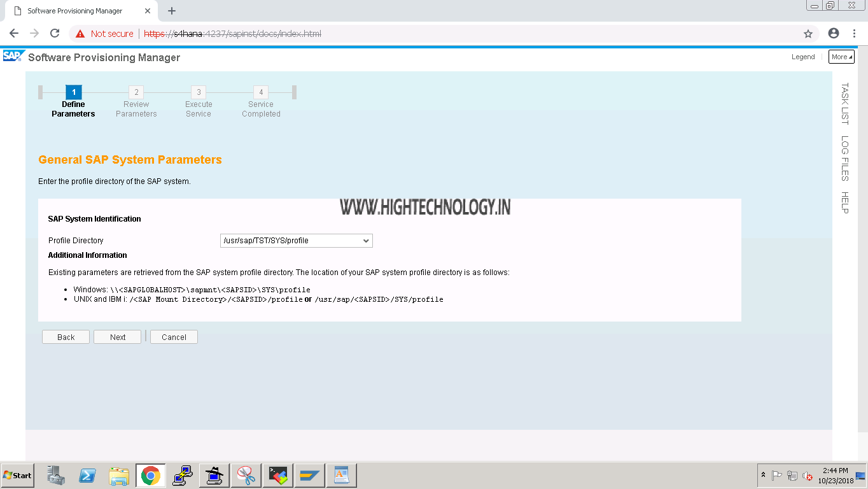Open a new tab with the plus button

(x=172, y=11)
